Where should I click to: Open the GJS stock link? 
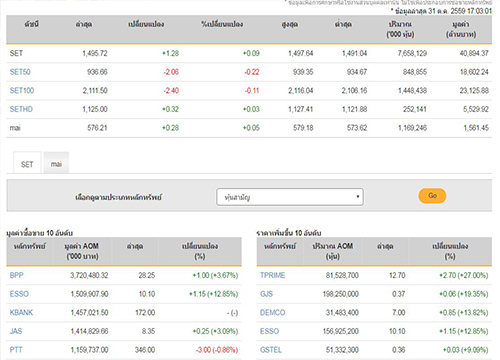[266, 294]
